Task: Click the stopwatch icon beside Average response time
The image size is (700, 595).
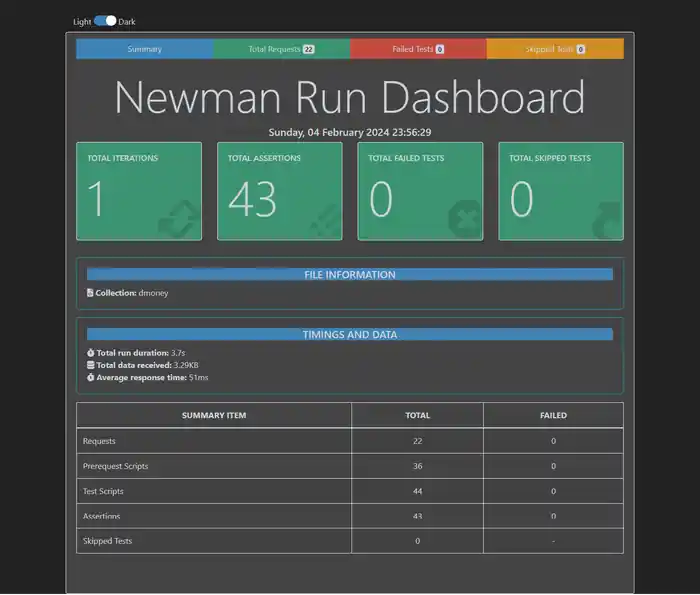Action: (91, 378)
